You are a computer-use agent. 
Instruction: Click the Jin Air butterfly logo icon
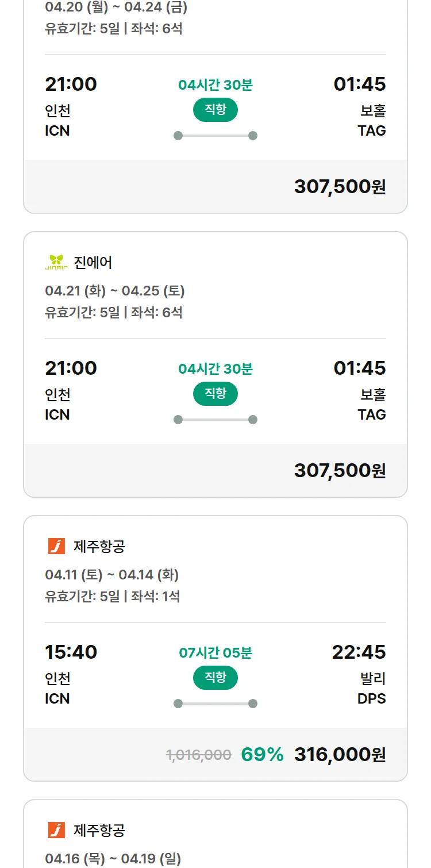pyautogui.click(x=56, y=263)
